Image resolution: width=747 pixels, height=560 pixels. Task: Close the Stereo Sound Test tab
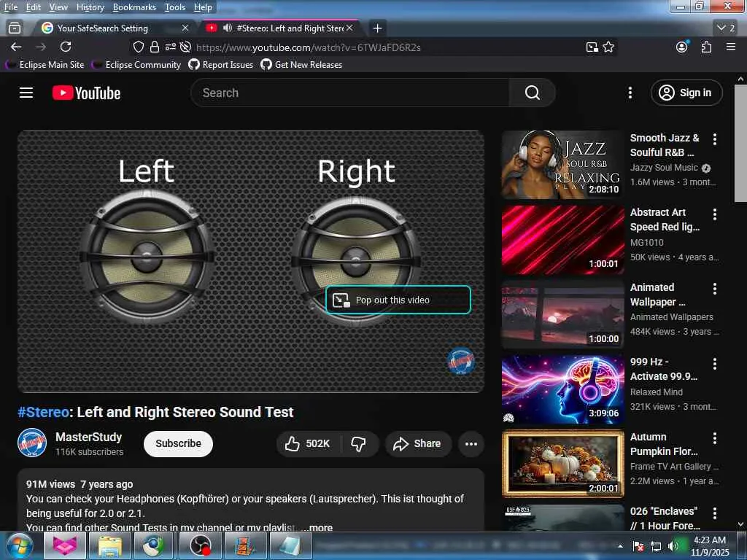pyautogui.click(x=349, y=28)
